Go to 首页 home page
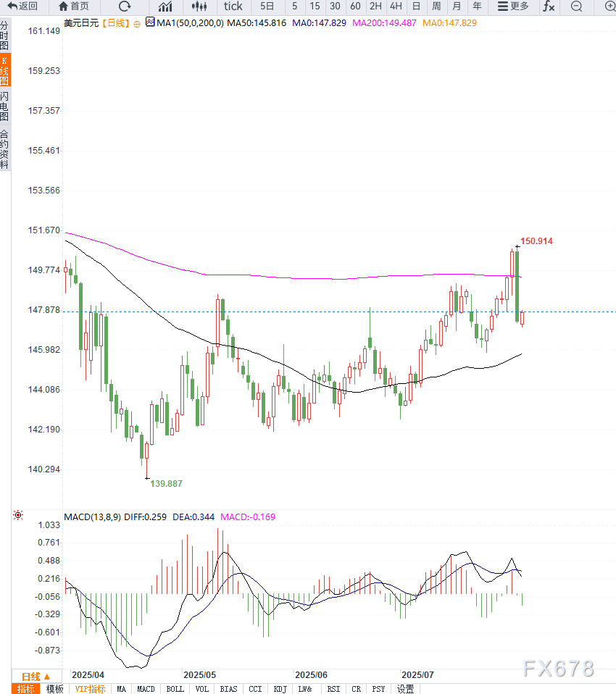616x694 pixels. click(73, 7)
